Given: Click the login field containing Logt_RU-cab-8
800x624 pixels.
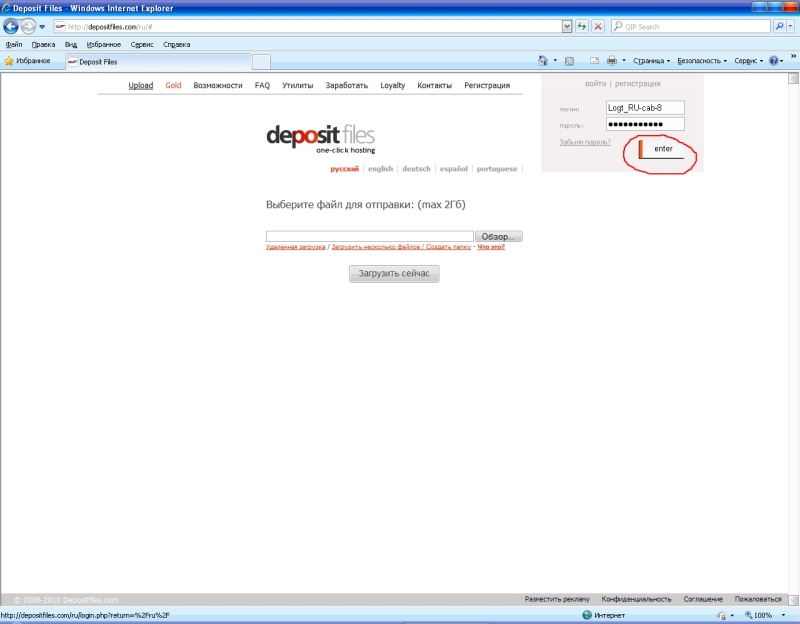Looking at the screenshot, I should [645, 108].
